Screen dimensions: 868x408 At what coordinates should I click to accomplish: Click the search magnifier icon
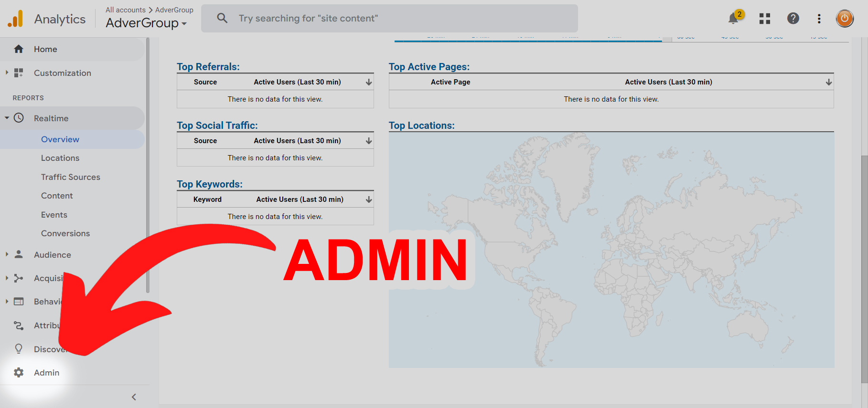[x=222, y=18]
